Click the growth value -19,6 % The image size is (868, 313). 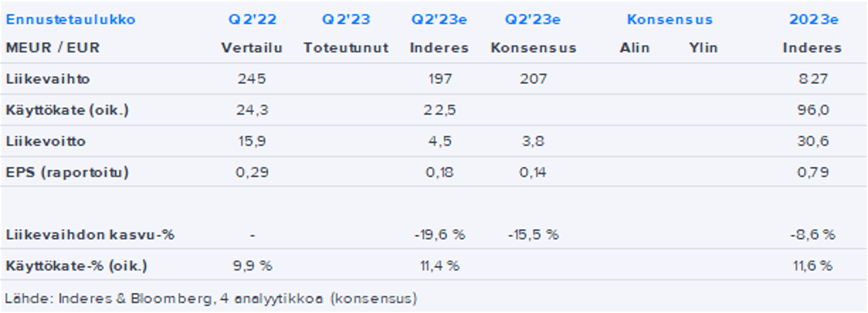[x=440, y=235]
